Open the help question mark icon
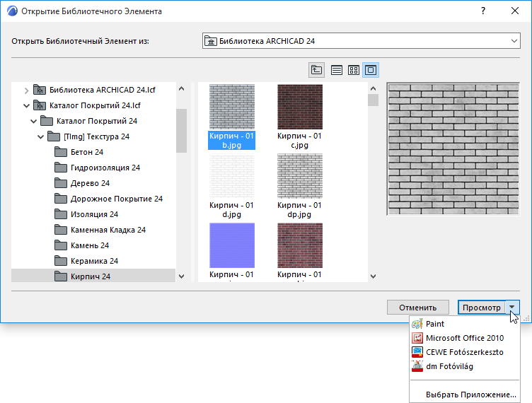 coord(482,11)
